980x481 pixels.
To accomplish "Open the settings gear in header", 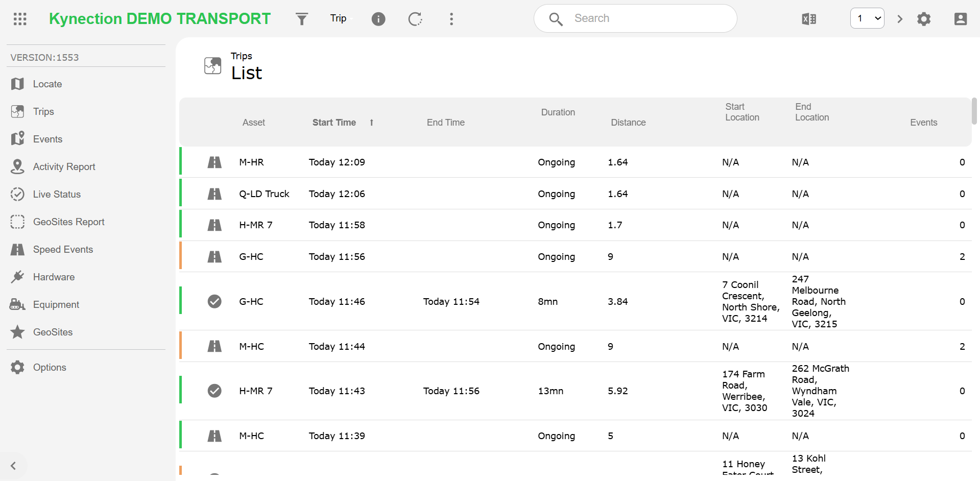I will [x=923, y=19].
